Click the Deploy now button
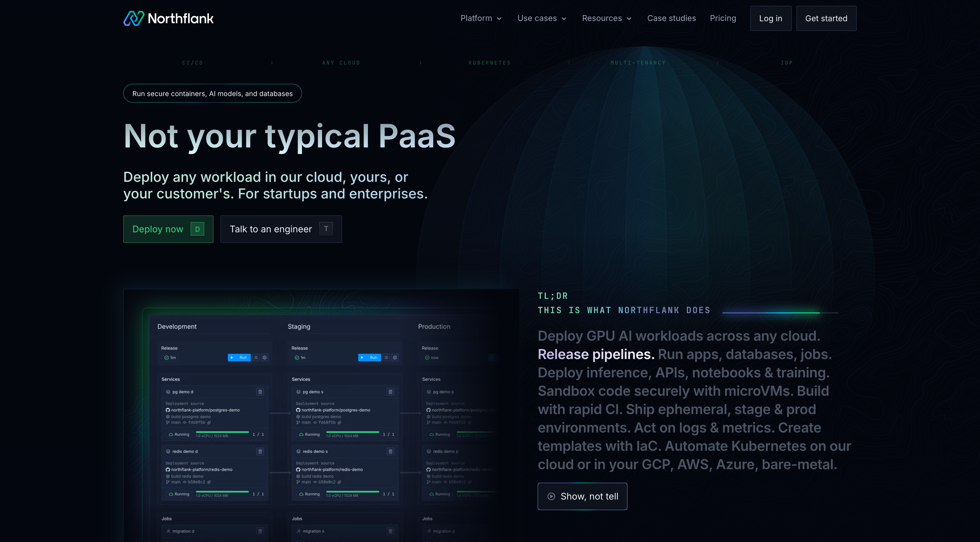Image resolution: width=980 pixels, height=542 pixels. click(168, 229)
